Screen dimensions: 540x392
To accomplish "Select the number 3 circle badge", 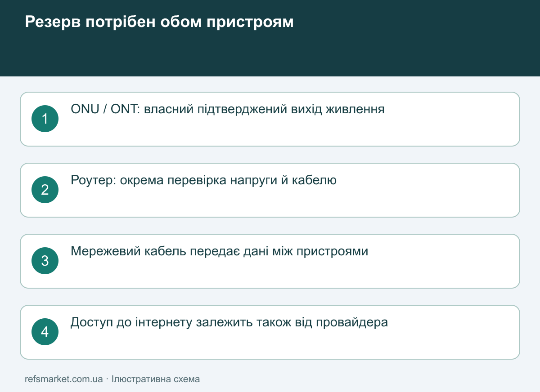I will click(45, 261).
